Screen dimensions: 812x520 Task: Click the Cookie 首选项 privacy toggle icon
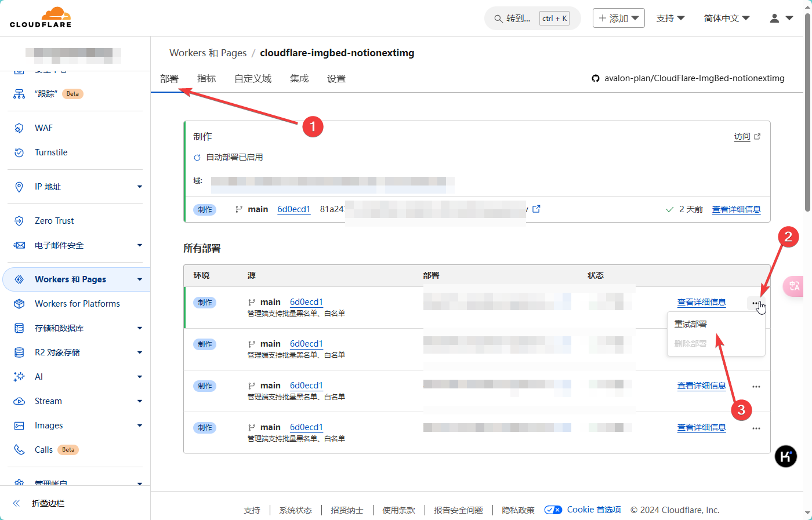(x=553, y=510)
